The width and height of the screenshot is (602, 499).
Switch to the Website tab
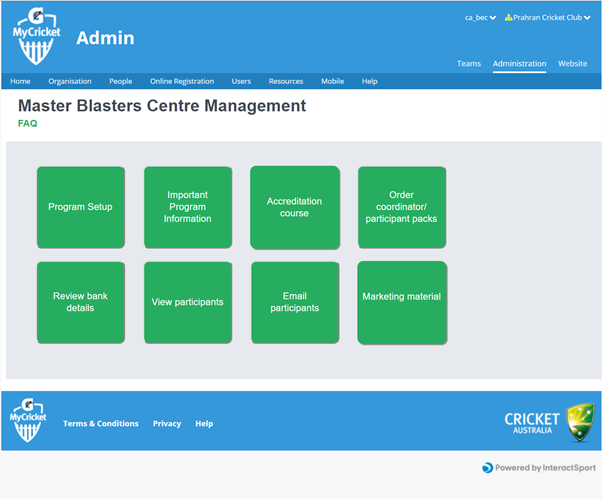(572, 64)
